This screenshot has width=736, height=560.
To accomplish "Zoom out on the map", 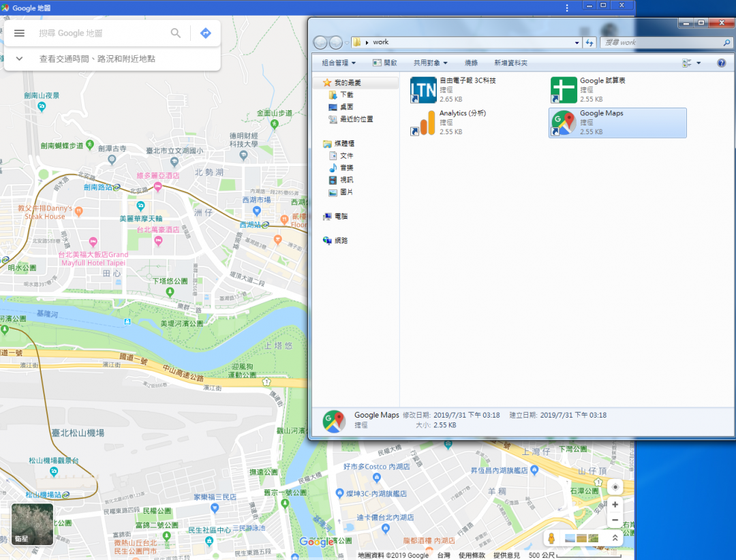I will 615,520.
